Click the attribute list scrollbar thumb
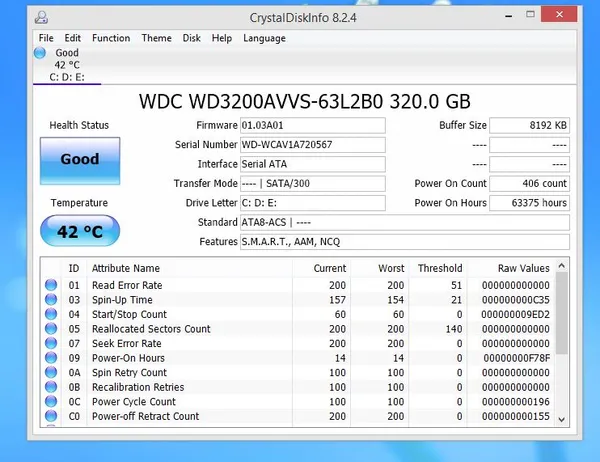600x462 pixels. tap(561, 313)
